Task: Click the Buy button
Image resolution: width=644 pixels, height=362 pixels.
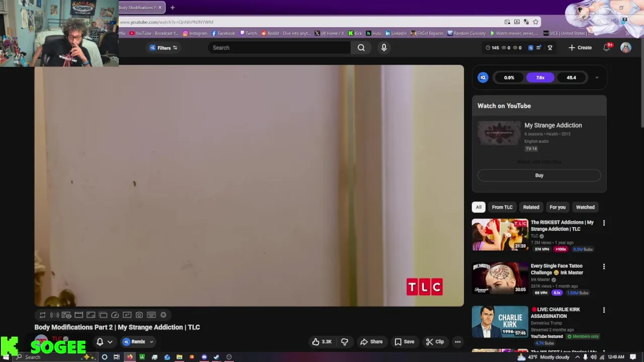Action: coord(539,175)
